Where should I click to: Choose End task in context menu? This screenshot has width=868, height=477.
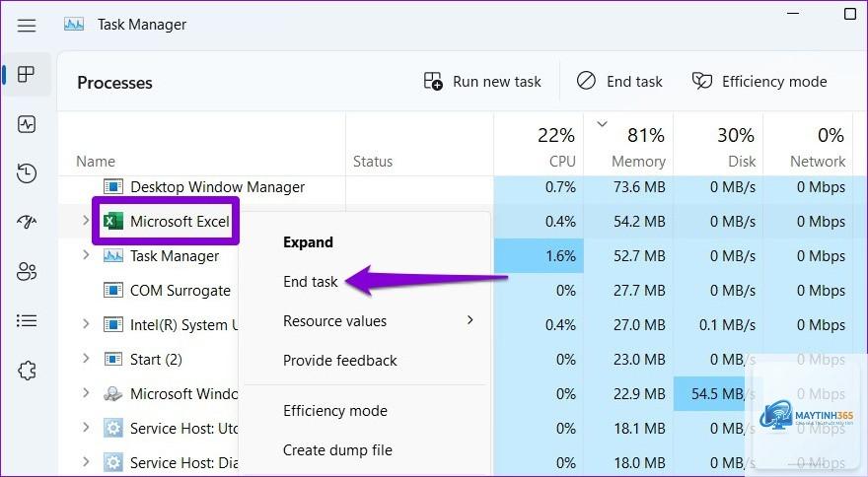pos(310,282)
